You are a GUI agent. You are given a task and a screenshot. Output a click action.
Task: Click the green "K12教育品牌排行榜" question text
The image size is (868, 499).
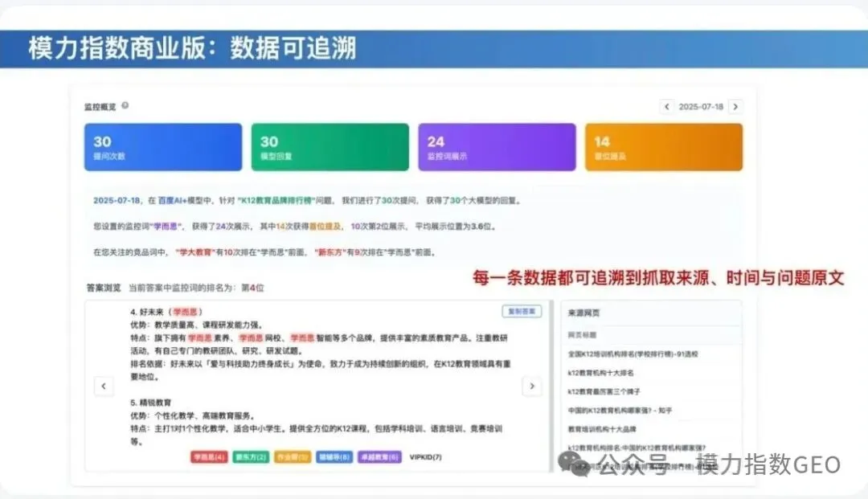tap(276, 200)
